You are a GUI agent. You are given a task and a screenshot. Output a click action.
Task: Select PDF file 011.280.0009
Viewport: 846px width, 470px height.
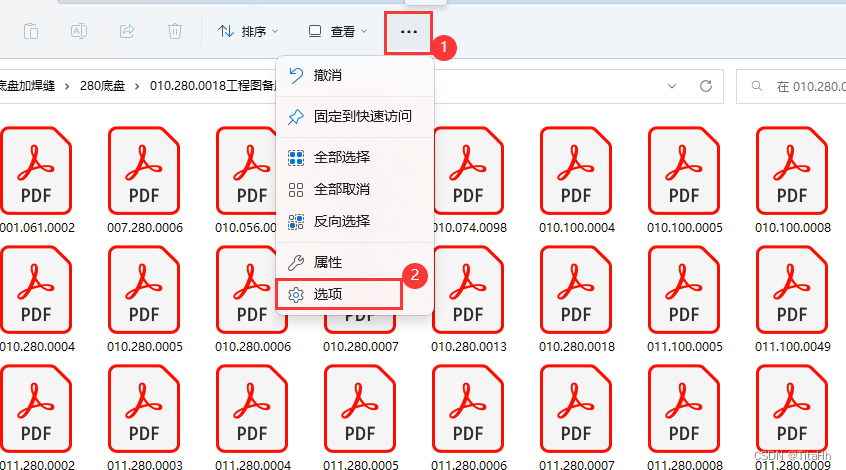click(792, 417)
